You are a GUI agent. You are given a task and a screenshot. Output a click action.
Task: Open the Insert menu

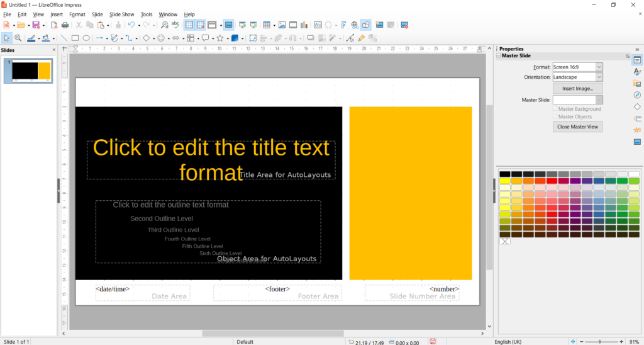57,14
